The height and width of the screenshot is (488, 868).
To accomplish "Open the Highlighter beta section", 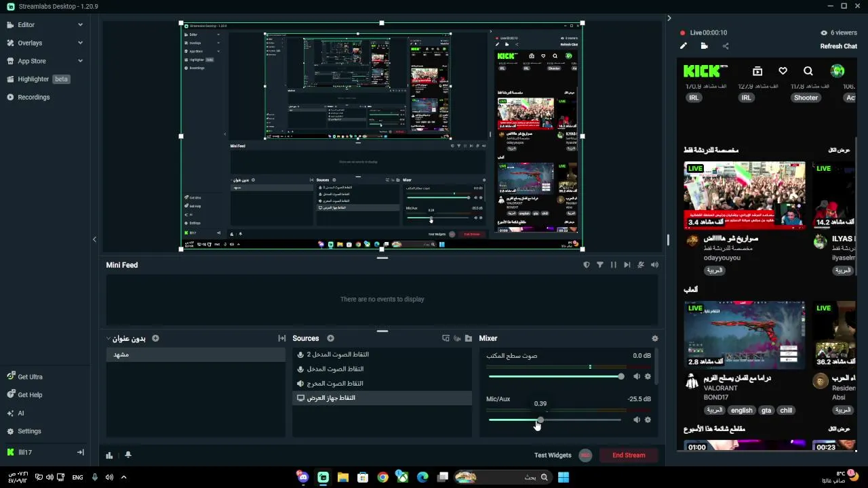I will point(39,79).
